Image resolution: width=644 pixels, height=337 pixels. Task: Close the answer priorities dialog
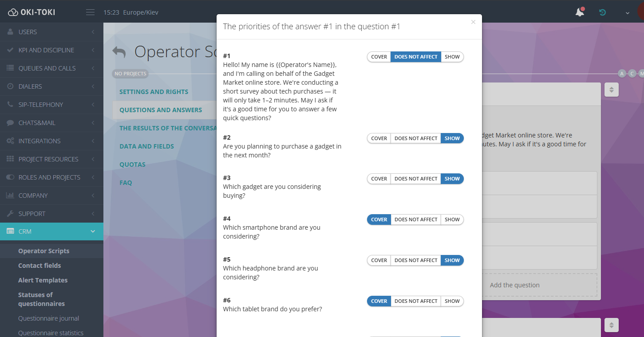coord(473,22)
